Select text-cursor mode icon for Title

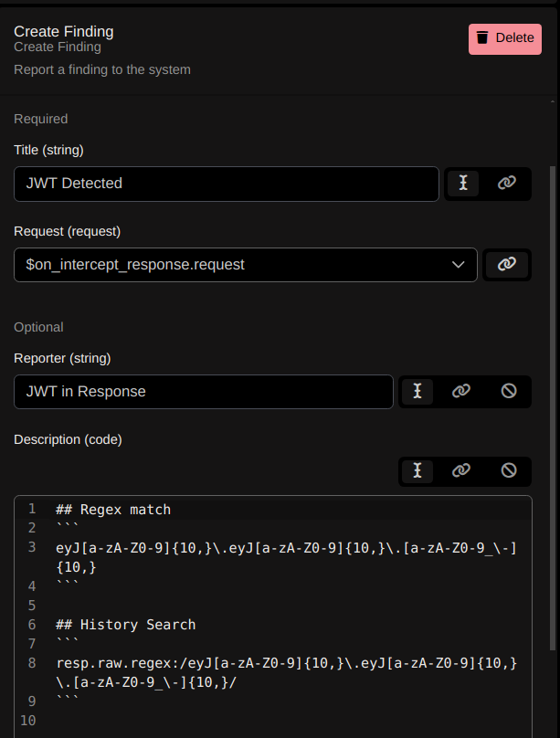[463, 183]
